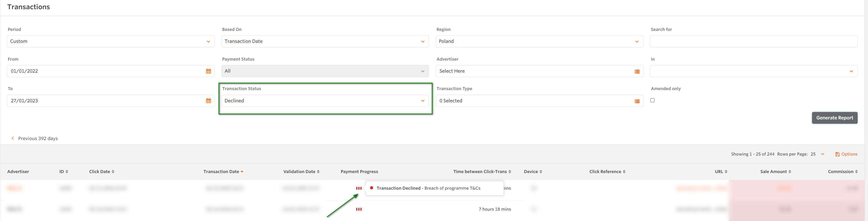This screenshot has width=868, height=221.
Task: Click the sort arrows on Device column
Action: tap(541, 171)
